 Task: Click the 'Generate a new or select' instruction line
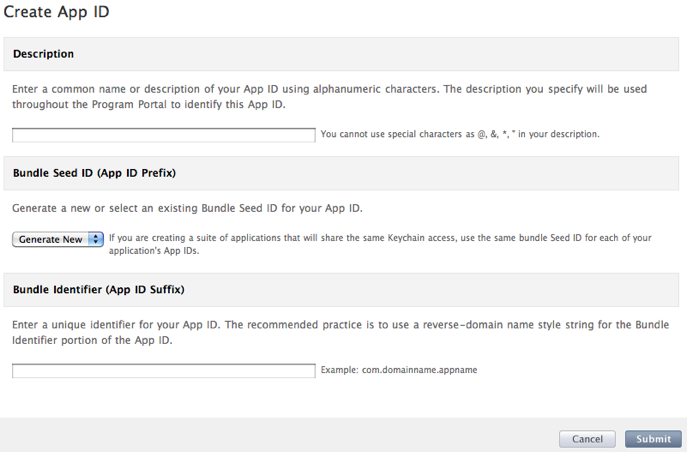(187, 208)
